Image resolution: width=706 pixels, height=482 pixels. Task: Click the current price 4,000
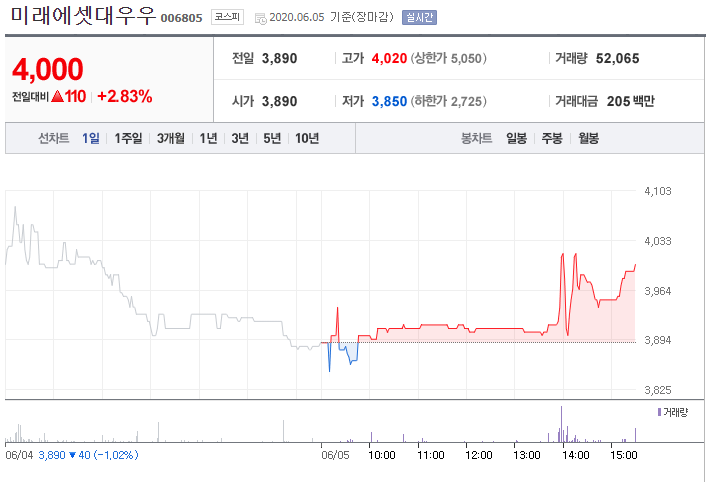click(x=48, y=69)
